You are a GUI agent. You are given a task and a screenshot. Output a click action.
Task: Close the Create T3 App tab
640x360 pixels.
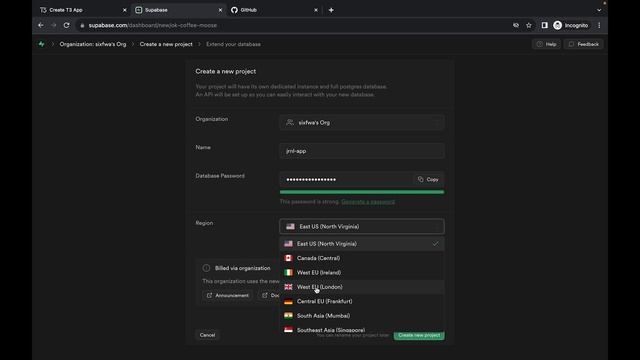click(x=124, y=10)
